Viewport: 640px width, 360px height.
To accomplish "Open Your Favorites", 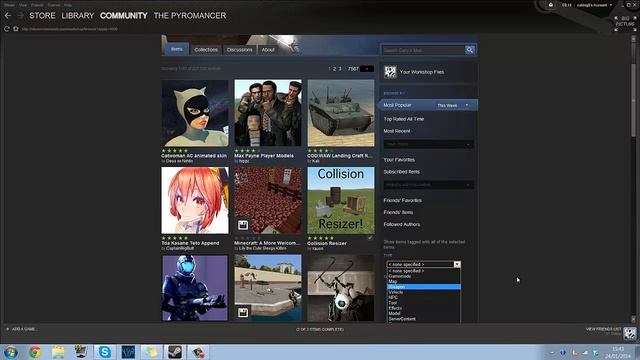I will [x=399, y=160].
